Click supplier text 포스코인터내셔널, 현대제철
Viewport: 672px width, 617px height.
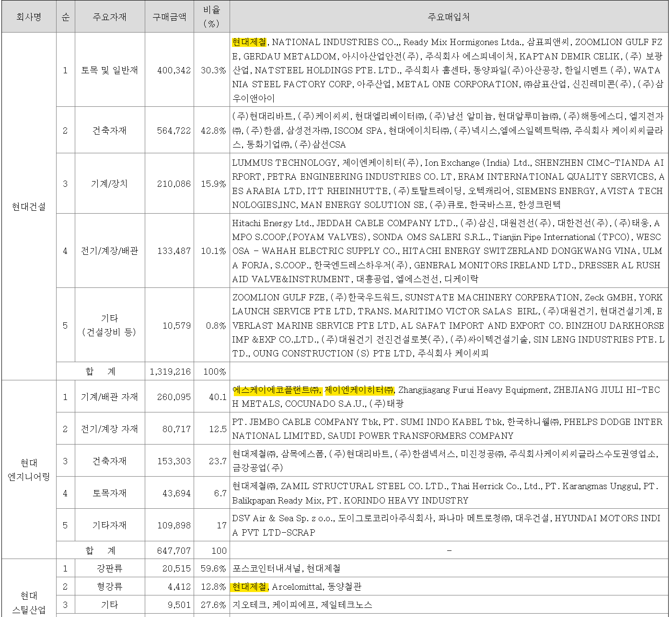[x=286, y=568]
